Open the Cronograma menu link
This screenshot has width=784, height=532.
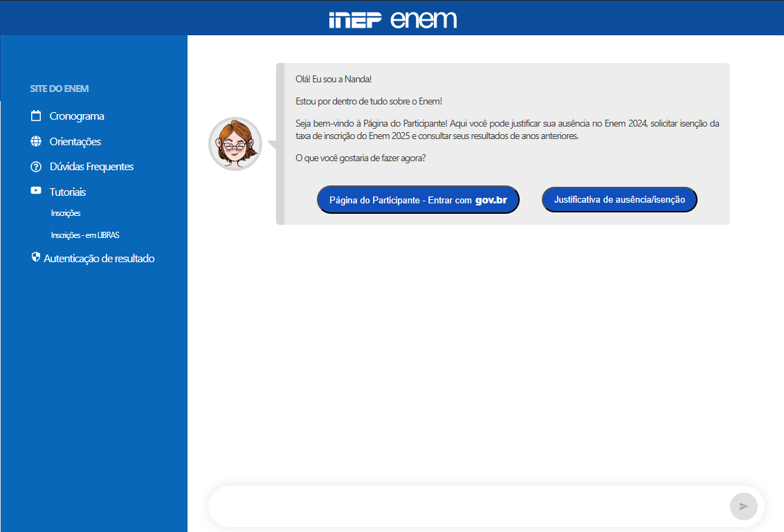77,116
